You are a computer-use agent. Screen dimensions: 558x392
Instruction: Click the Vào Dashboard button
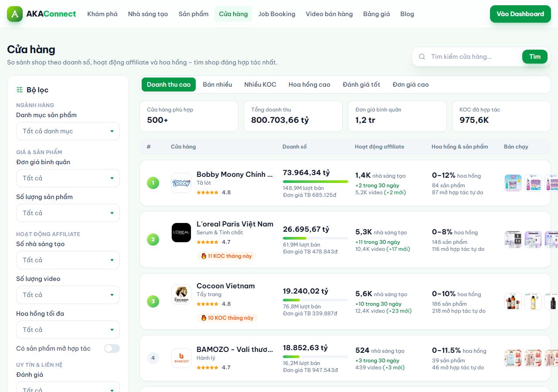521,14
